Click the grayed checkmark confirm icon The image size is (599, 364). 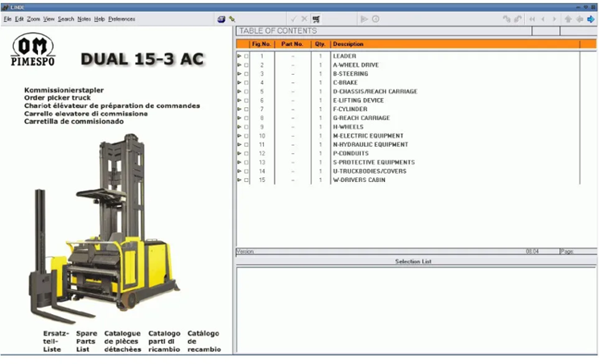point(293,19)
